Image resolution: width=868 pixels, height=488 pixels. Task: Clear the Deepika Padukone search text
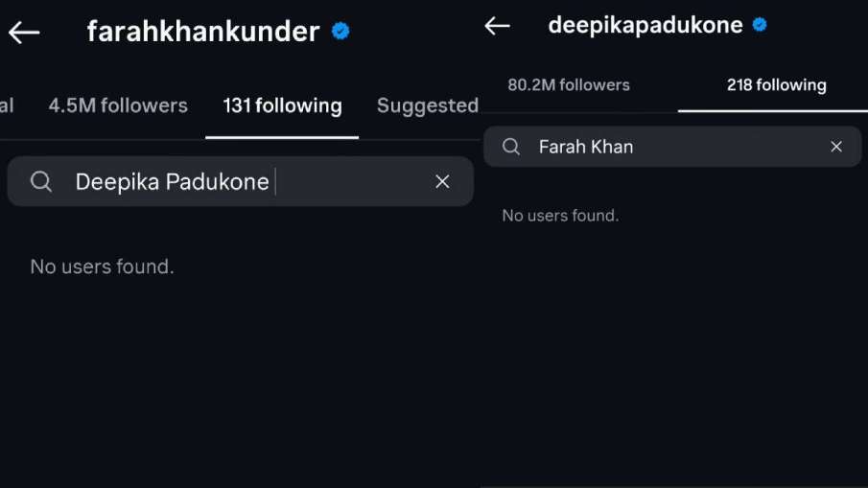(442, 181)
